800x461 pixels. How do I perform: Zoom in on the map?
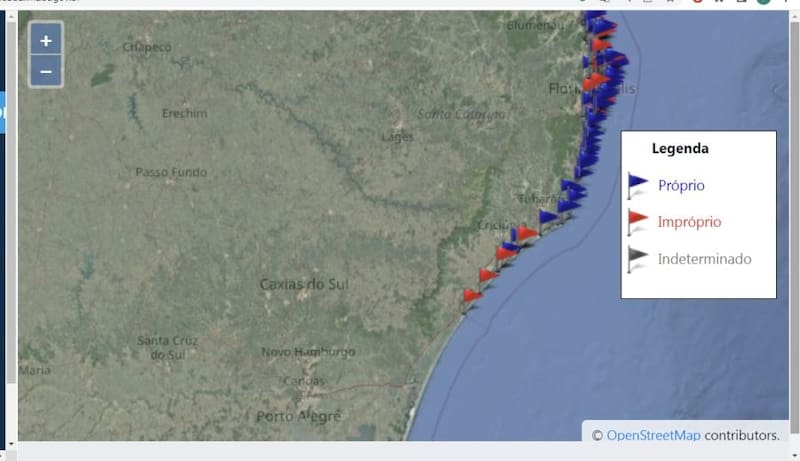(46, 41)
